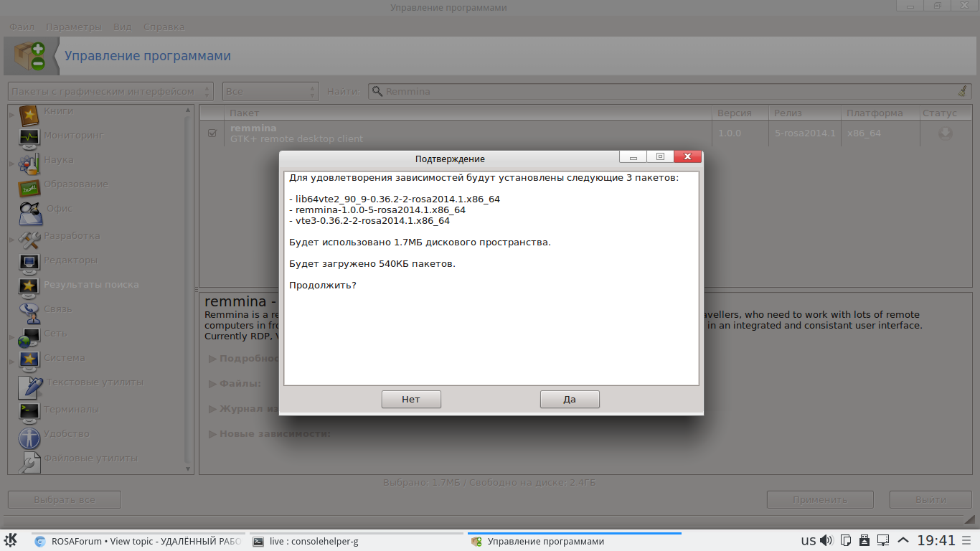
Task: Select the Файловые утилиты category icon
Action: (30, 463)
